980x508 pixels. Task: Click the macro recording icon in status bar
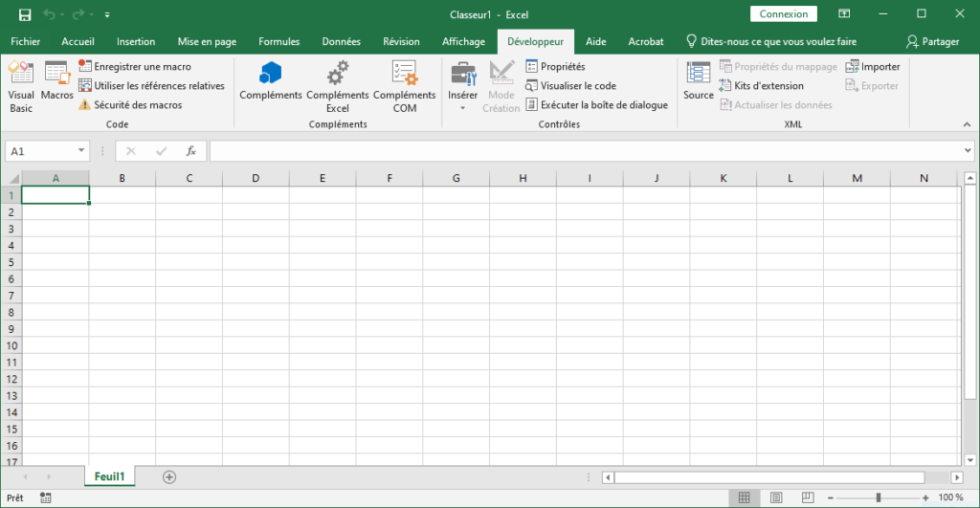coord(46,497)
